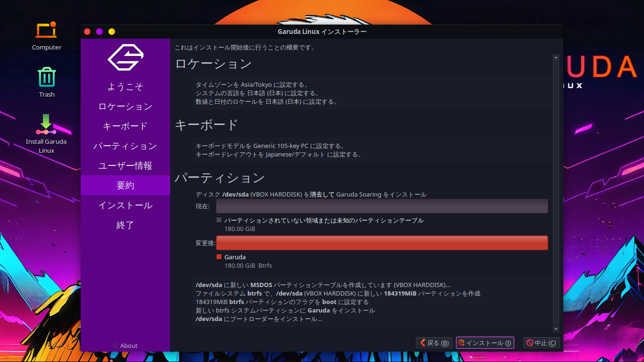The height and width of the screenshot is (362, 644).
Task: Click the line mentioning Generic 105-key PC
Action: [x=270, y=146]
